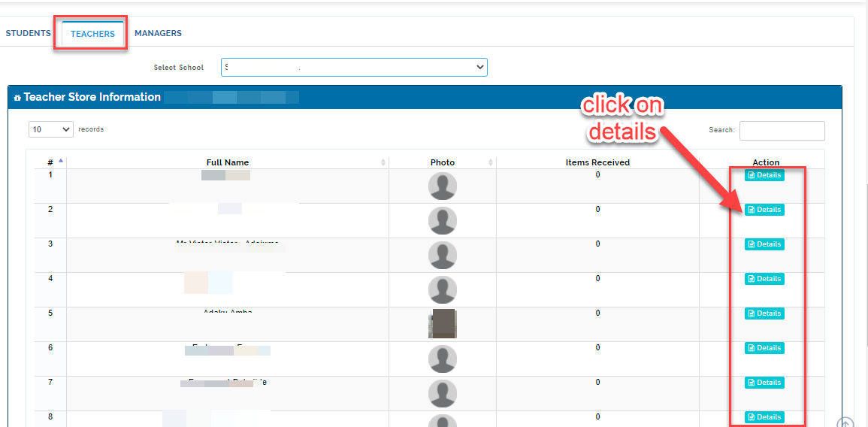Click the store icon beside Teacher Store Information
Viewport: 868px width, 427px height.
coord(18,98)
